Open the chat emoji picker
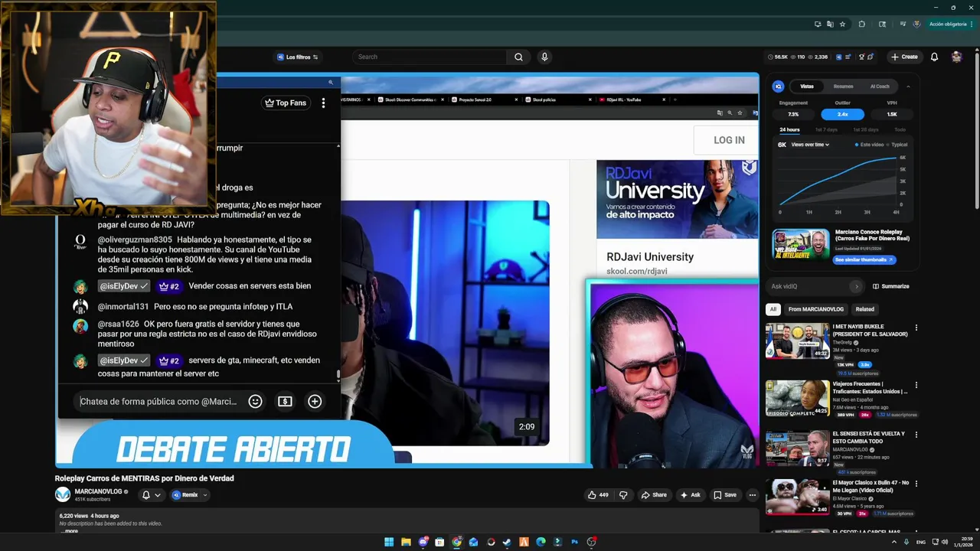 [x=255, y=401]
